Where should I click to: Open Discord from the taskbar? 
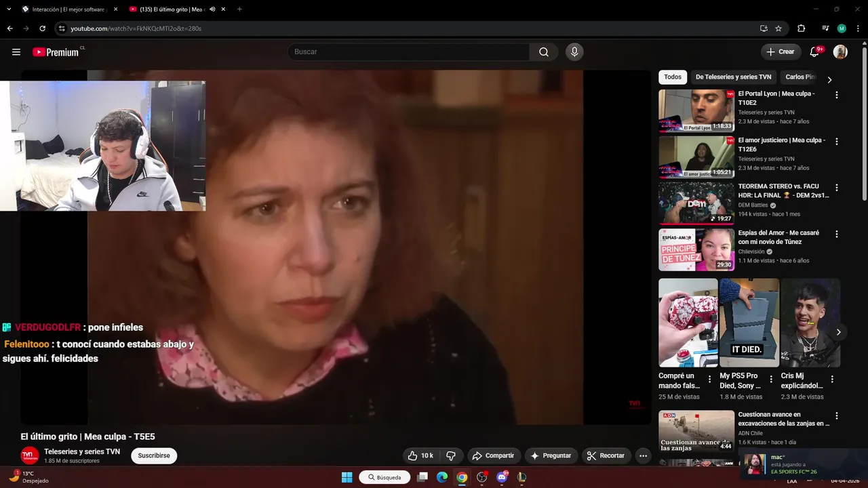502,477
